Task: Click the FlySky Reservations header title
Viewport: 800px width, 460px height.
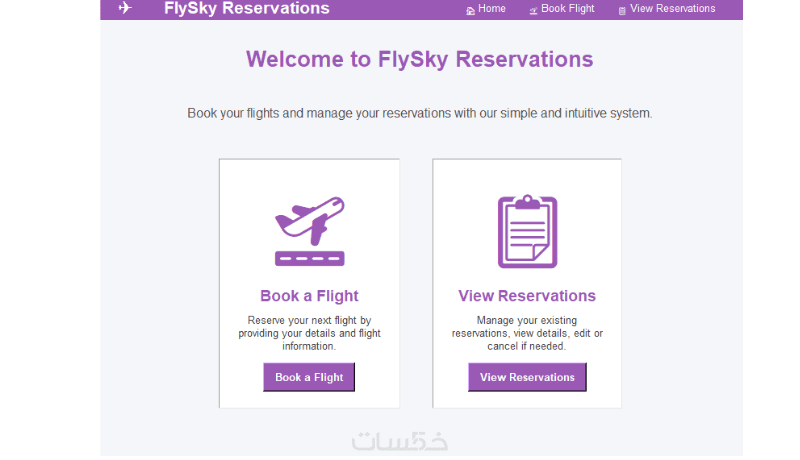Action: tap(246, 8)
